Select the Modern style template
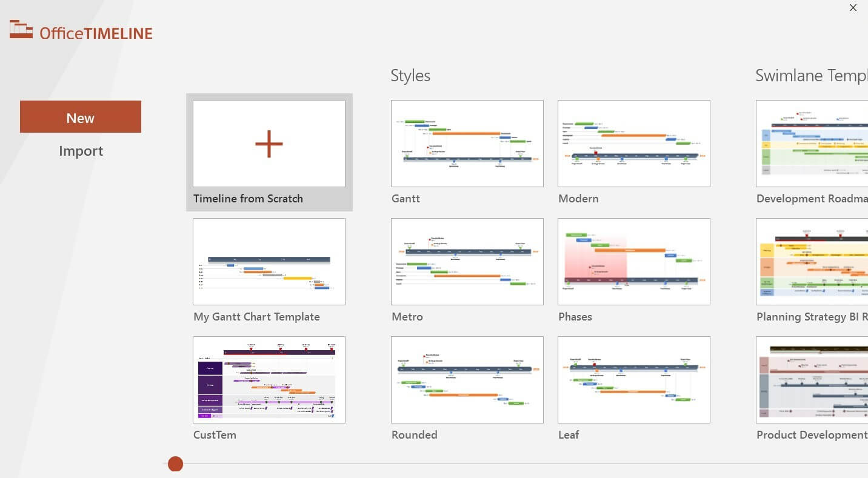The height and width of the screenshot is (478, 868). tap(633, 143)
